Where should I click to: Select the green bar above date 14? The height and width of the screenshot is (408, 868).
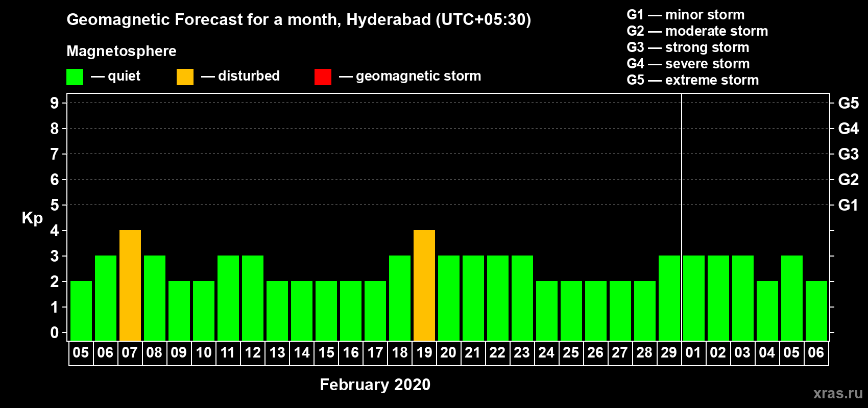tap(302, 311)
